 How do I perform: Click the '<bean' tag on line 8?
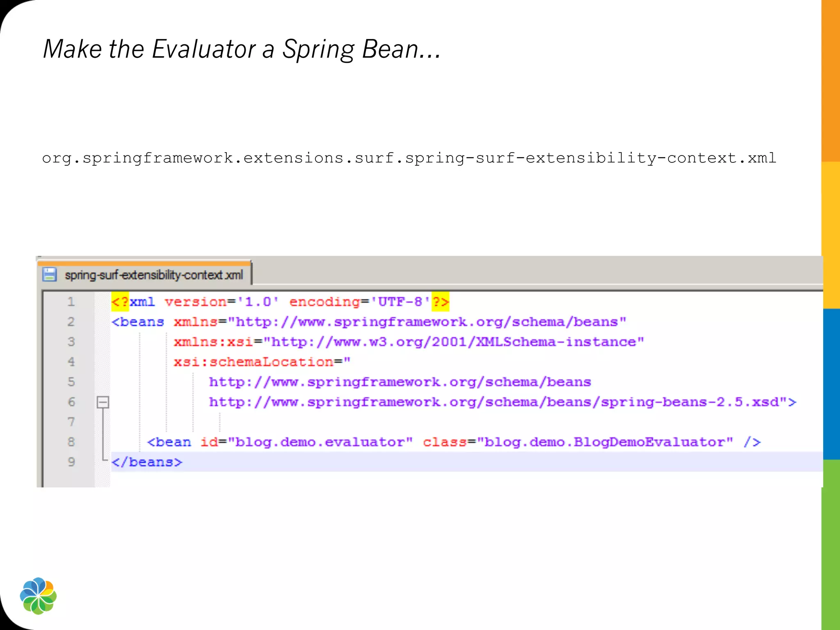click(x=169, y=442)
